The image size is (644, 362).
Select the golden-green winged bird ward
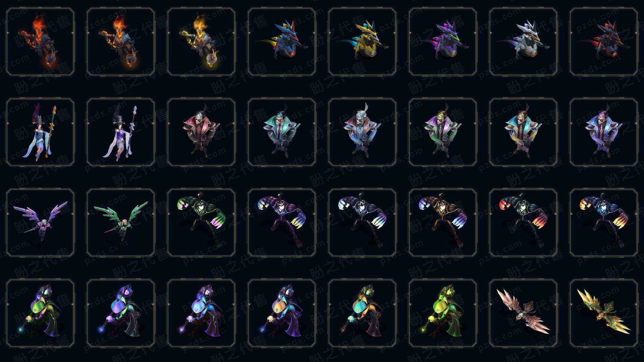tap(604, 313)
